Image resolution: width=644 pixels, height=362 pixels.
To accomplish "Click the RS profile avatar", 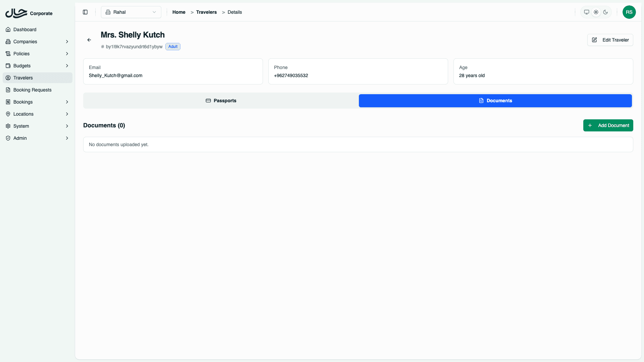I will click(629, 12).
